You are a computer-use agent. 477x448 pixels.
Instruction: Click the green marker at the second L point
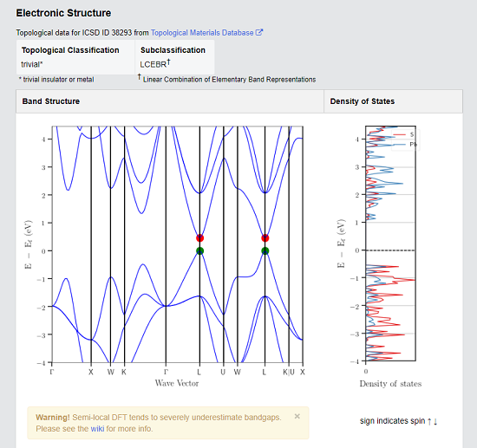[265, 250]
